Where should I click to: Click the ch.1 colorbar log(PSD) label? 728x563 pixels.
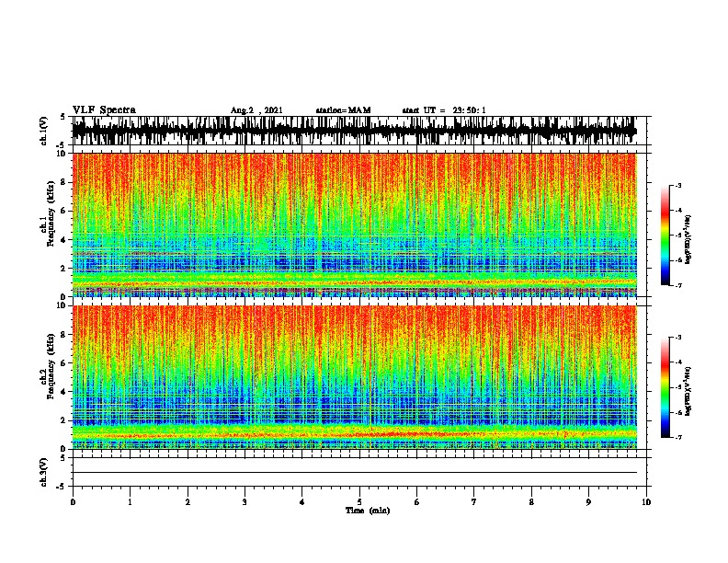(688, 239)
